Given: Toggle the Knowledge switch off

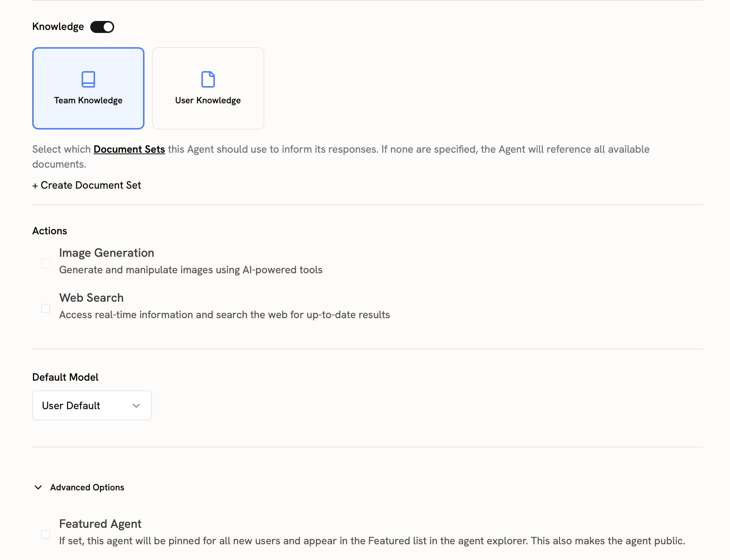Looking at the screenshot, I should click(x=101, y=27).
